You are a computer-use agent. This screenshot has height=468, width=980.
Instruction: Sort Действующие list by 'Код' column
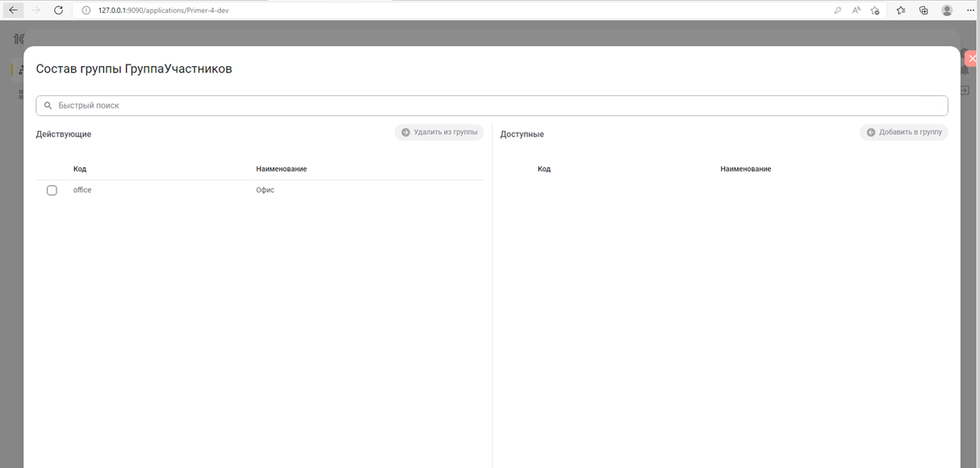click(80, 169)
